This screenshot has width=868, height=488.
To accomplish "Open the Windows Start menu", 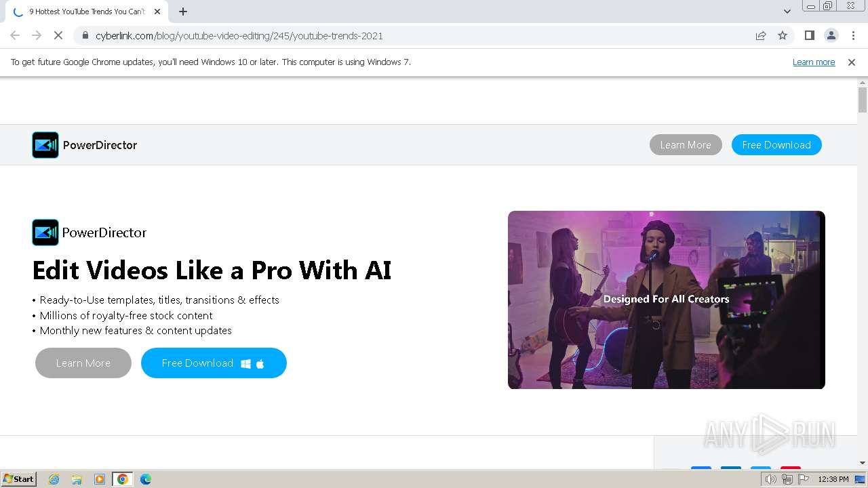I will [x=19, y=479].
